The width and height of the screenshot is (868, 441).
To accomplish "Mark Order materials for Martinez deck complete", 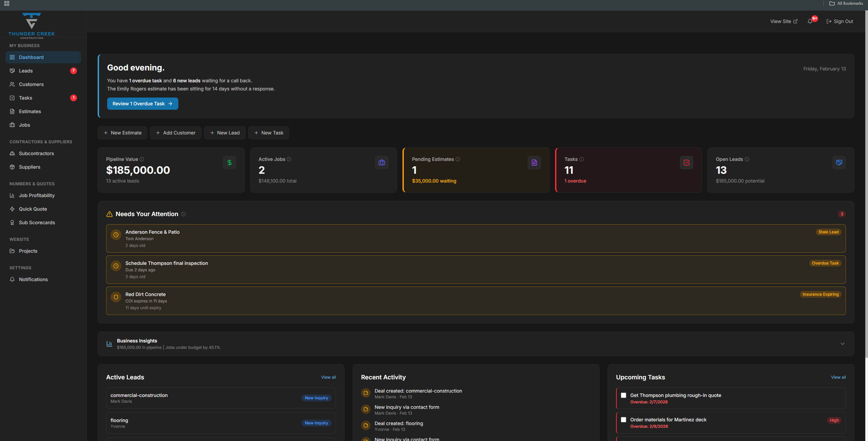I will (x=623, y=420).
